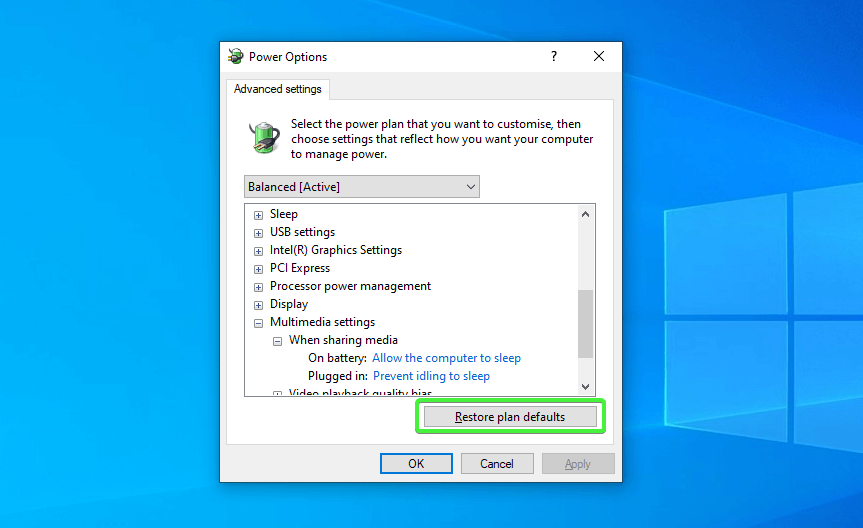Image resolution: width=863 pixels, height=528 pixels.
Task: Change Plugged in: Prevent idling to sleep
Action: tap(431, 376)
